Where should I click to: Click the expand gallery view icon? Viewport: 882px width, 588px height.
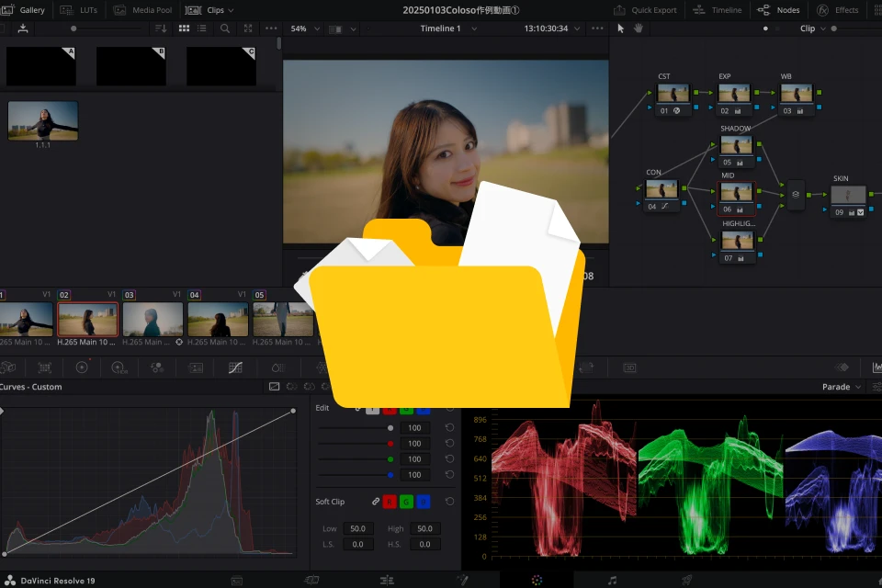248,28
